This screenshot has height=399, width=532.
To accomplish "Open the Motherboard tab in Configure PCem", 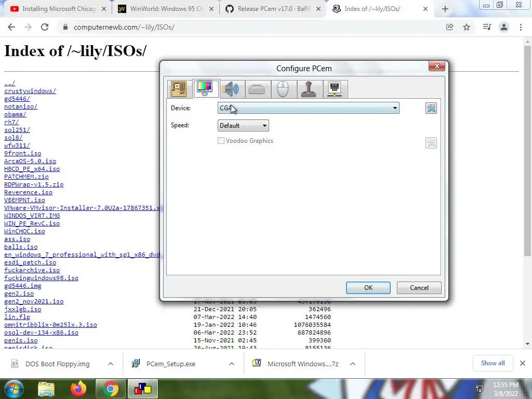I will (x=179, y=89).
